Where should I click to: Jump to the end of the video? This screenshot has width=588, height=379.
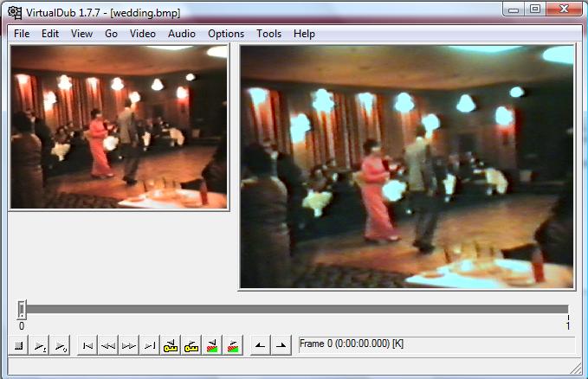click(150, 345)
